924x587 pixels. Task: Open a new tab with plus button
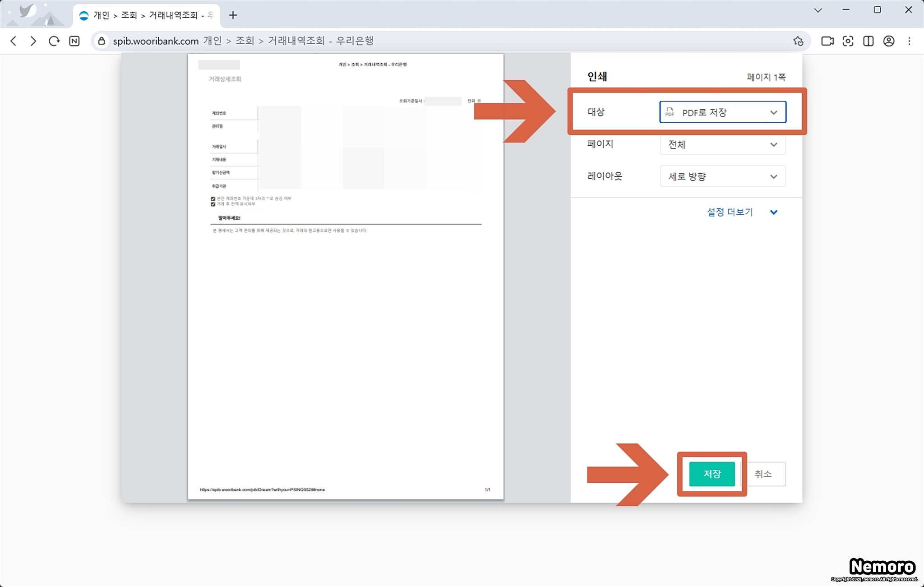[x=233, y=15]
